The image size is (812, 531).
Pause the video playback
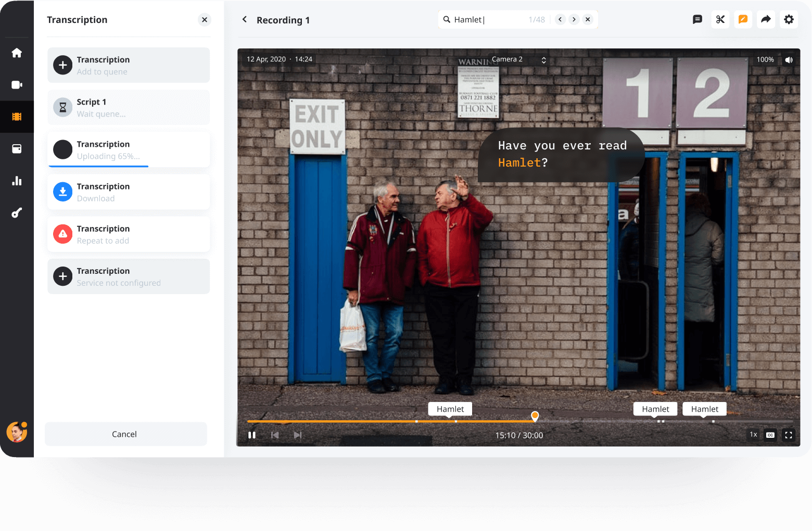252,435
